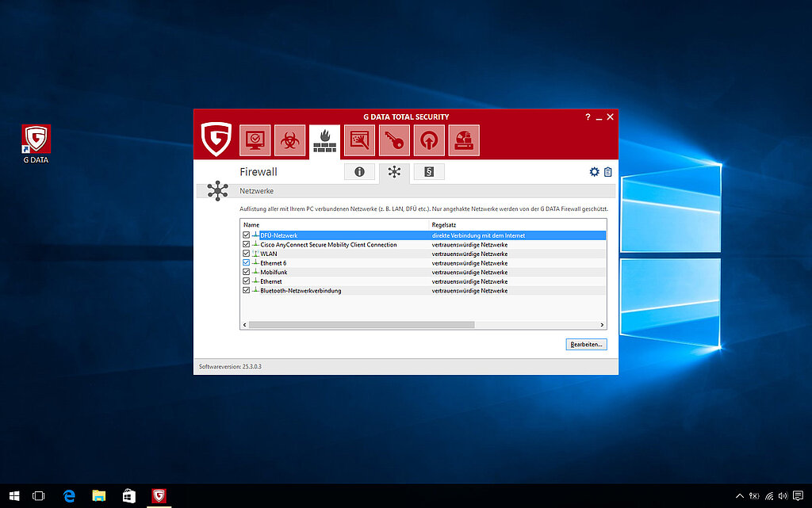Click the help question mark
Image resolution: width=812 pixels, height=508 pixels.
(x=588, y=116)
